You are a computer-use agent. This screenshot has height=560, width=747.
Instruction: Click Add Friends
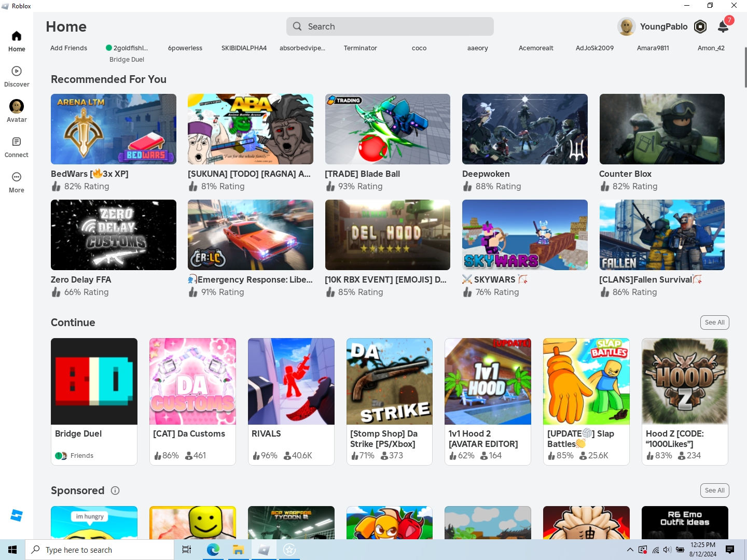(x=68, y=48)
